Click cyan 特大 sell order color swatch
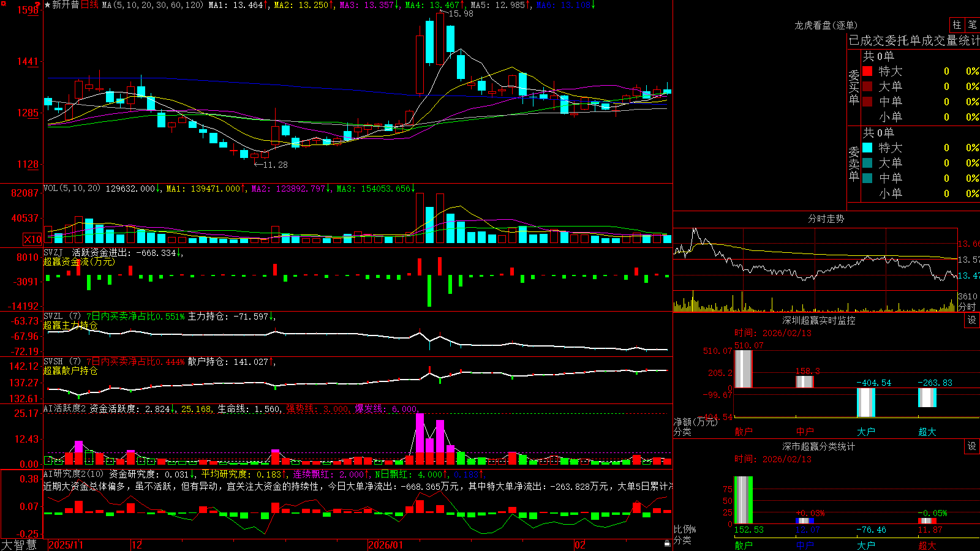 pos(867,148)
